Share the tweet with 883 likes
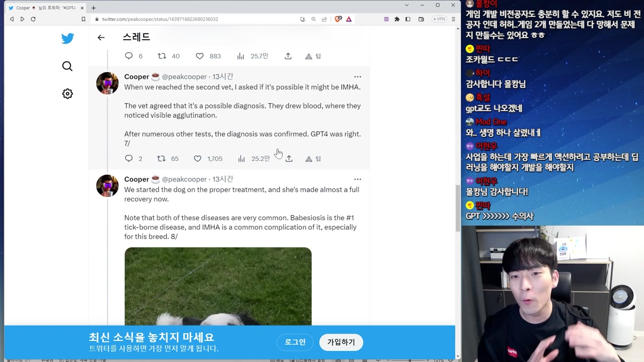644x362 pixels. pos(288,56)
